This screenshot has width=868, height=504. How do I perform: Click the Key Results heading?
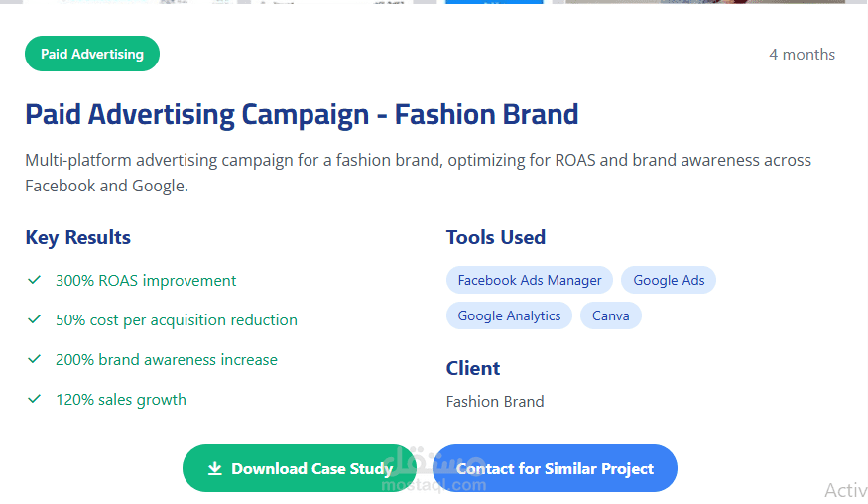click(x=77, y=238)
